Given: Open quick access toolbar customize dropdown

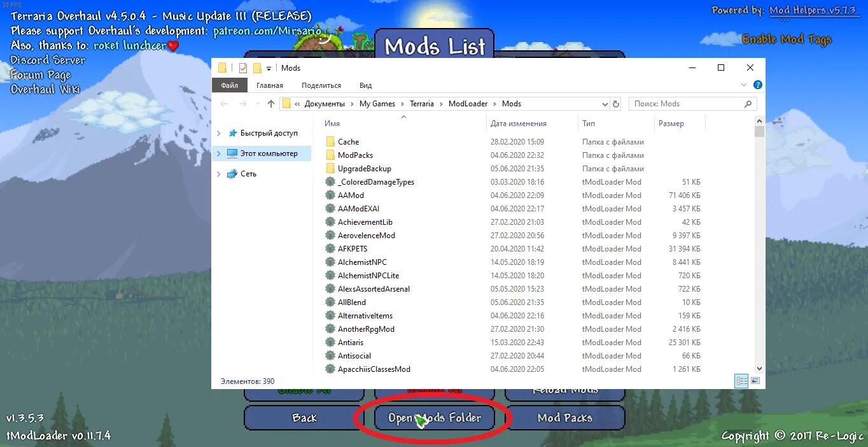Looking at the screenshot, I should click(269, 68).
